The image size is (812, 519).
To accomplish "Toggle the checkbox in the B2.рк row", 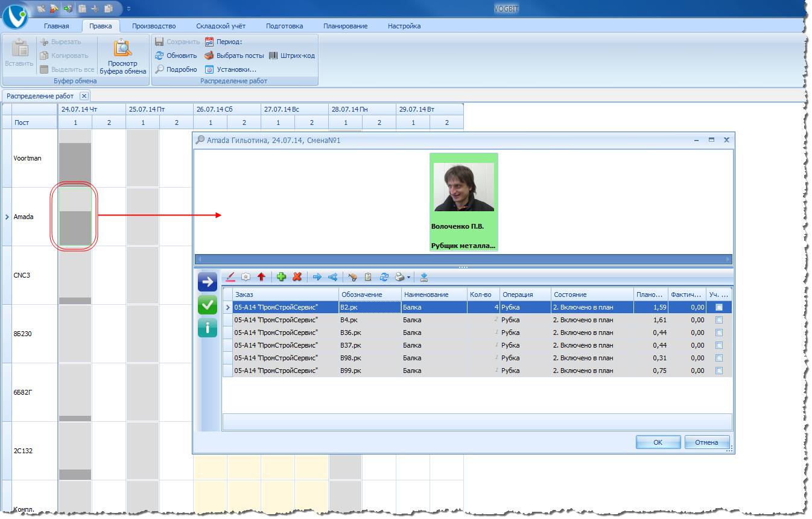I will coord(718,307).
